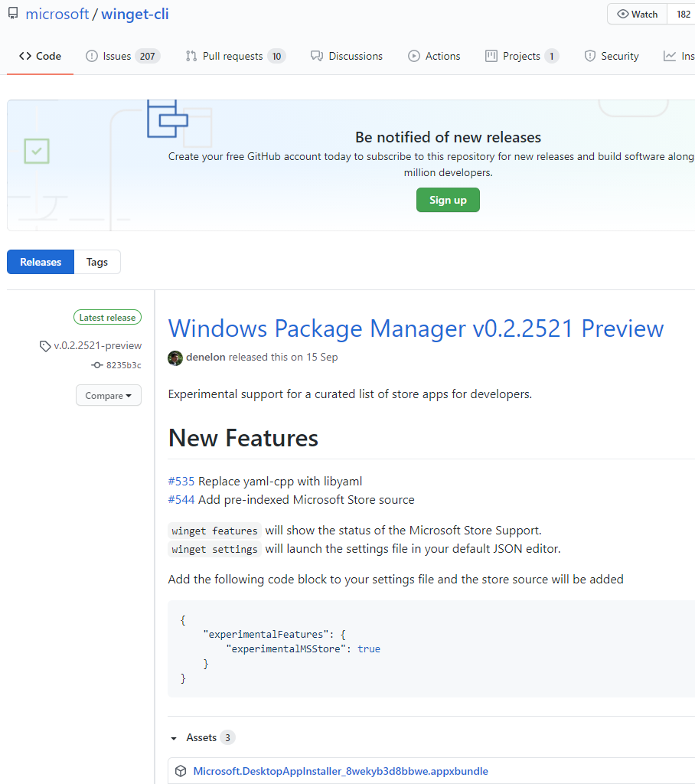Click the Be notified of new releases heading
The height and width of the screenshot is (784, 695).
tap(448, 137)
